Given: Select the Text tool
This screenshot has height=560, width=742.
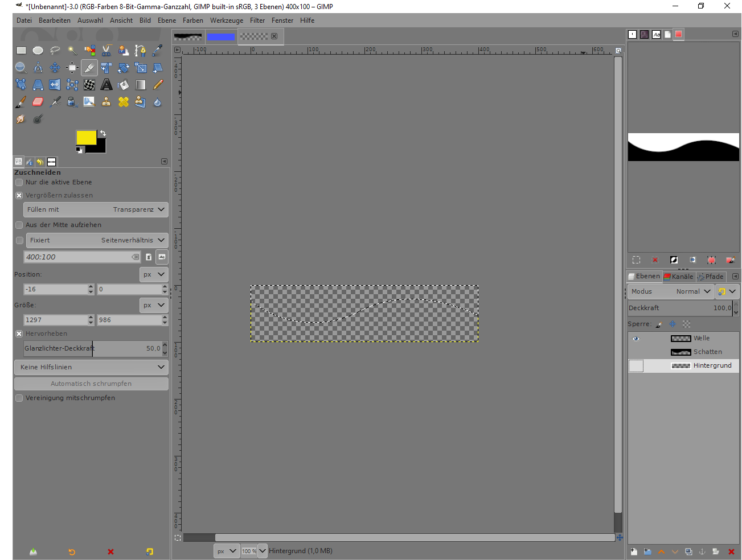Looking at the screenshot, I should tap(106, 85).
